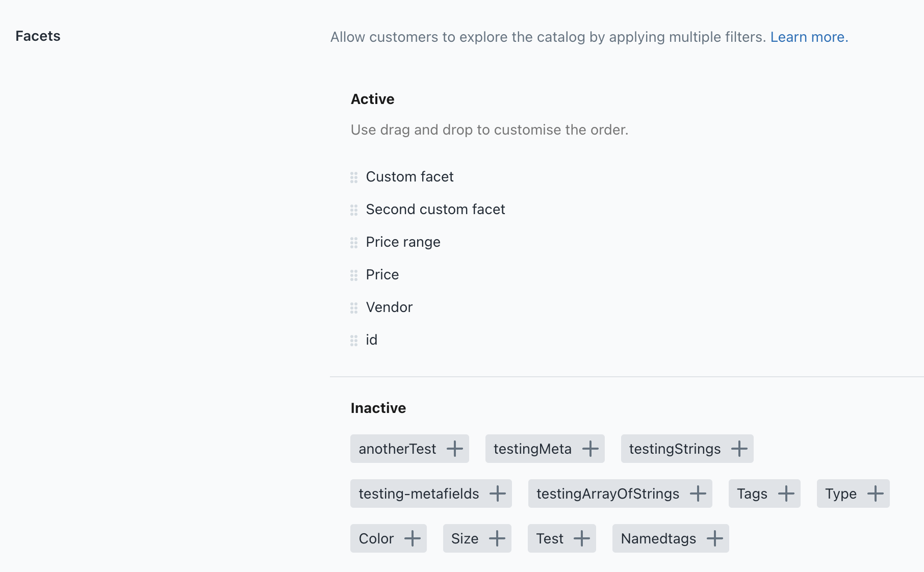
Task: Click the plus icon on Tags
Action: 786,493
